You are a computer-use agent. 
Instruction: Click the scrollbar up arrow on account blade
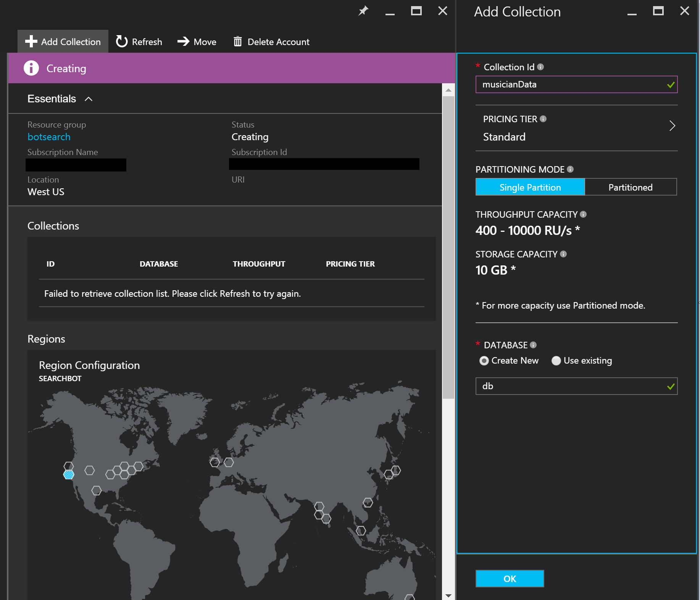pos(448,90)
